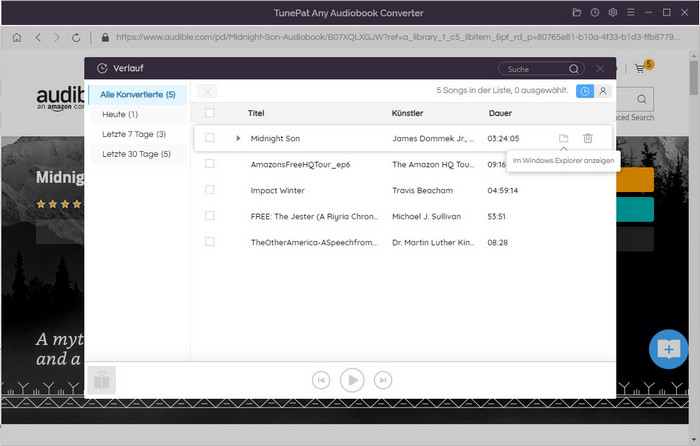Open the hamburger menu in title bar
Viewport: 700px width, 446px height.
[630, 13]
